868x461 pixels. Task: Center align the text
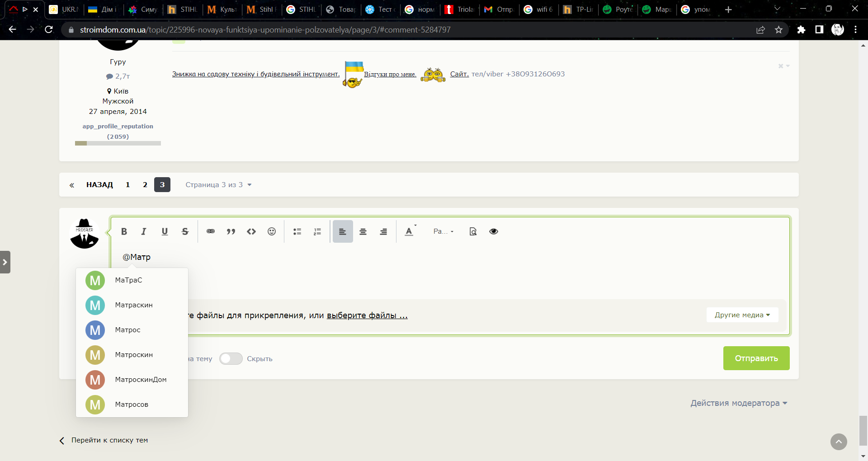363,231
